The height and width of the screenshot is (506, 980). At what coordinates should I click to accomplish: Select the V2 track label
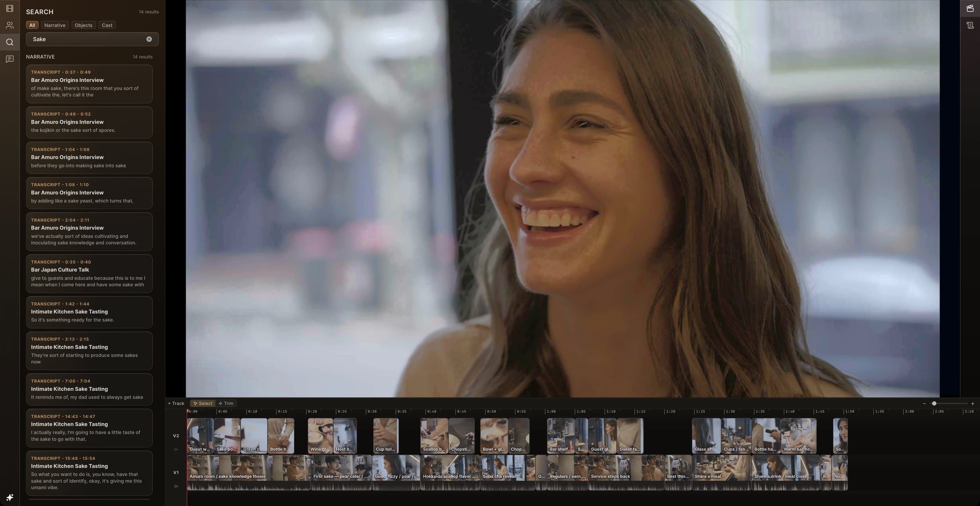click(176, 436)
